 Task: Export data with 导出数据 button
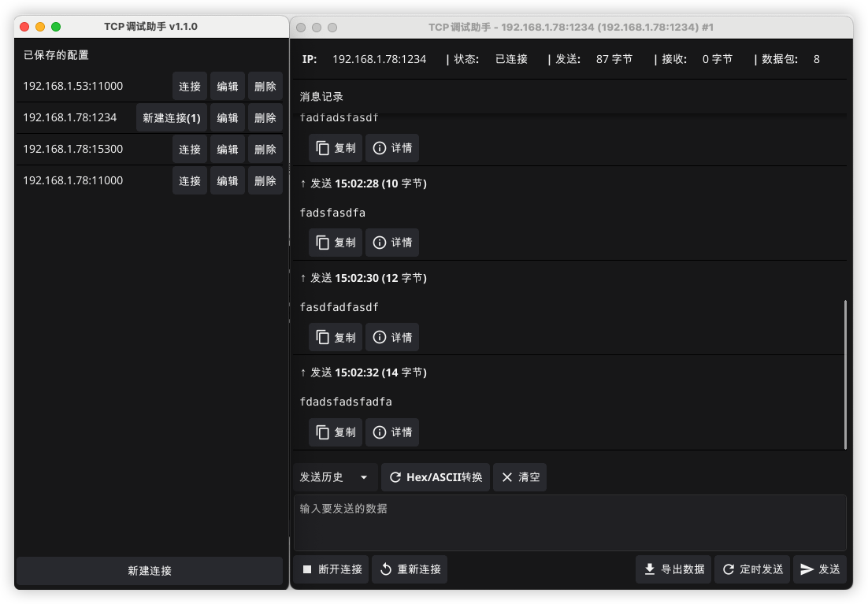[673, 569]
